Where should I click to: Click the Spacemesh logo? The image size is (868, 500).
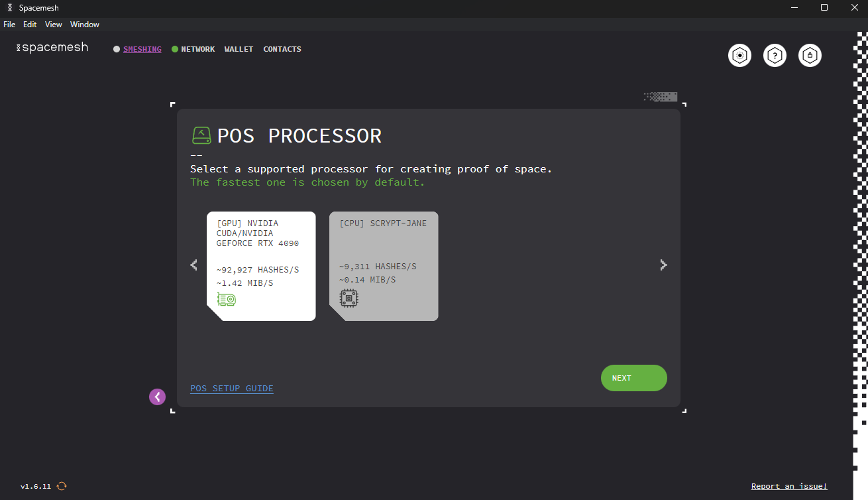pos(52,48)
